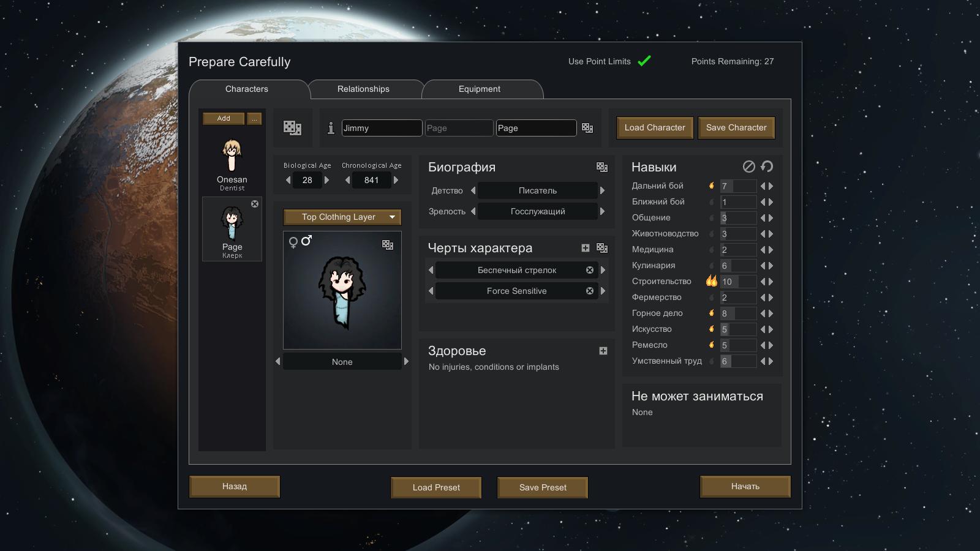Image resolution: width=980 pixels, height=551 pixels.
Task: Edit the Page last name field
Action: [x=536, y=128]
